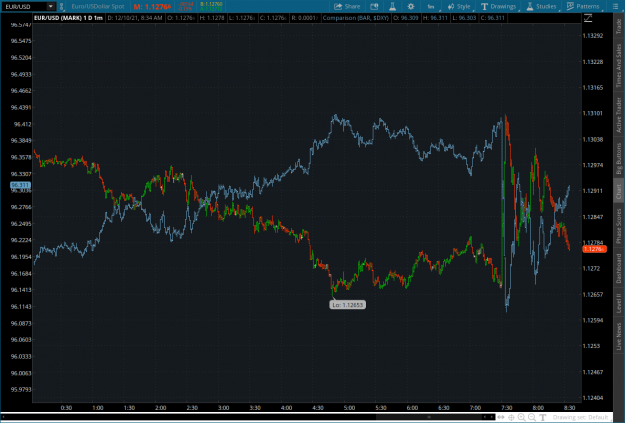Click the red 1.1276 current price tag

pyautogui.click(x=594, y=249)
